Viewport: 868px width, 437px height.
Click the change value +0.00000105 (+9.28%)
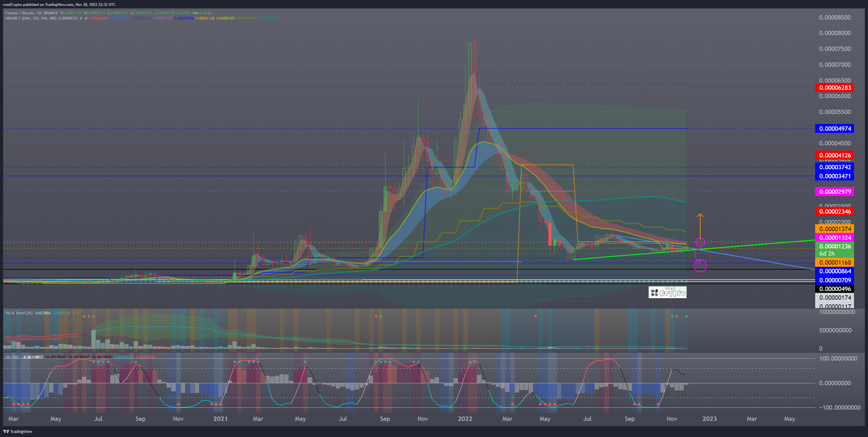[172, 13]
